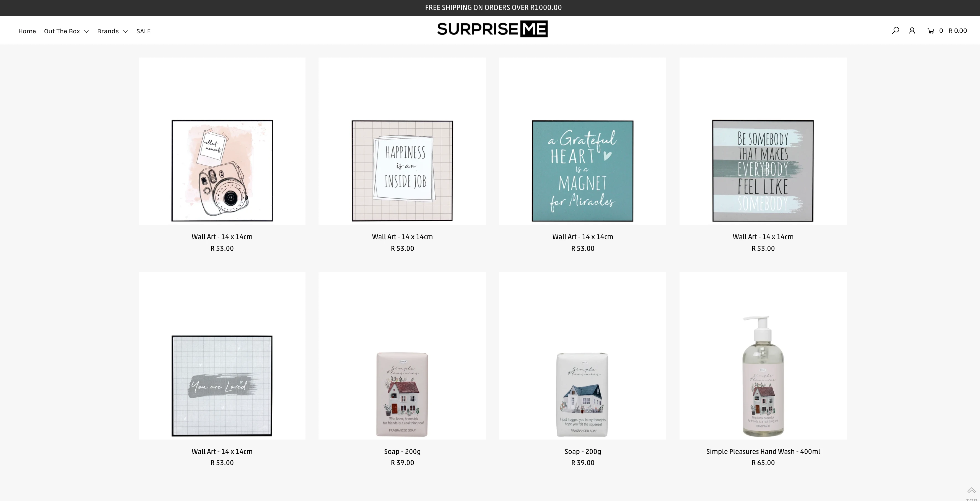The height and width of the screenshot is (501, 980).
Task: Click the SURPRISE ME logo
Action: (492, 29)
